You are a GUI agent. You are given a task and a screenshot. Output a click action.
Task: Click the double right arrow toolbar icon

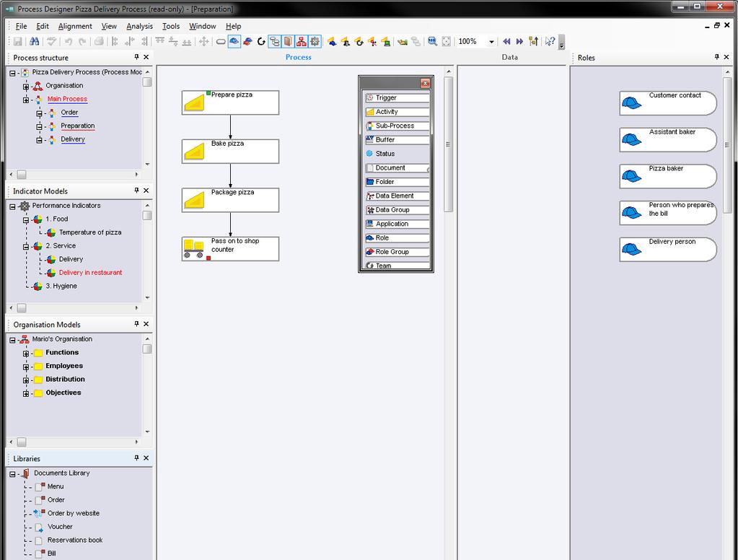[519, 41]
